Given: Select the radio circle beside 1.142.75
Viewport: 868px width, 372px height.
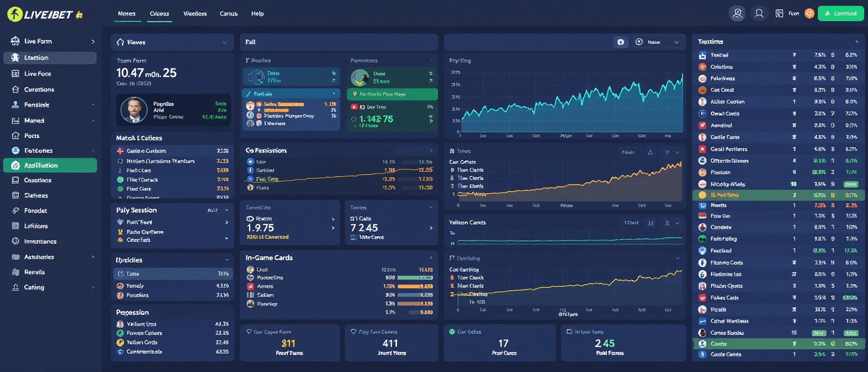Looking at the screenshot, I should click(x=354, y=118).
